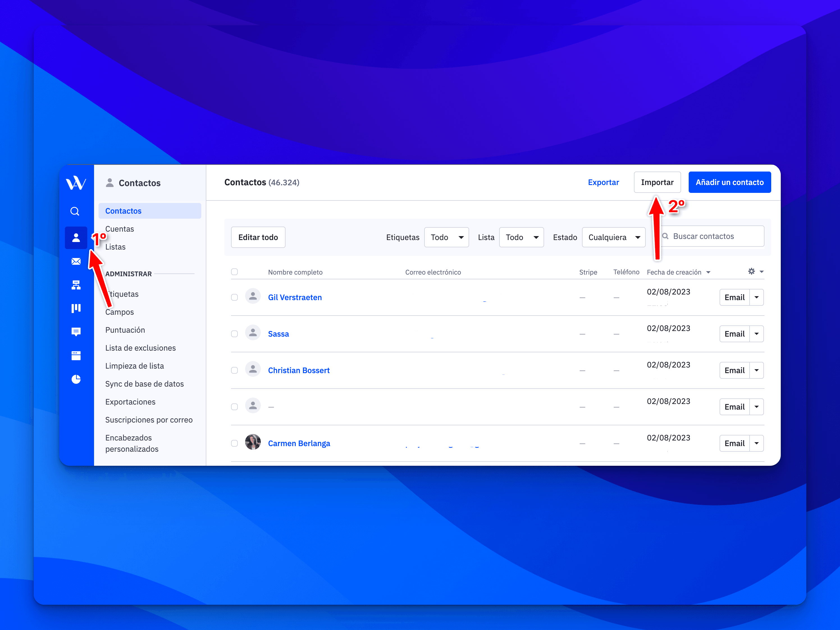840x630 pixels.
Task: Click the Nombre completo column header
Action: (x=295, y=272)
